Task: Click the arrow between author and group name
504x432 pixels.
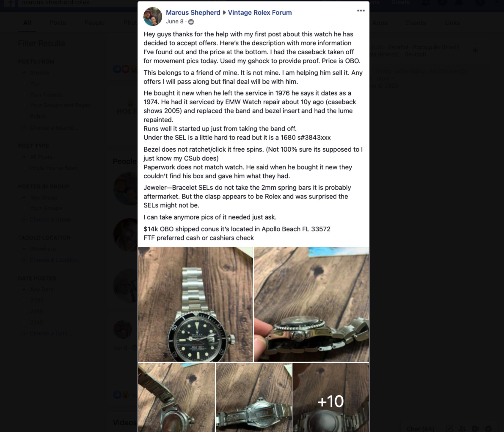Action: pyautogui.click(x=224, y=13)
